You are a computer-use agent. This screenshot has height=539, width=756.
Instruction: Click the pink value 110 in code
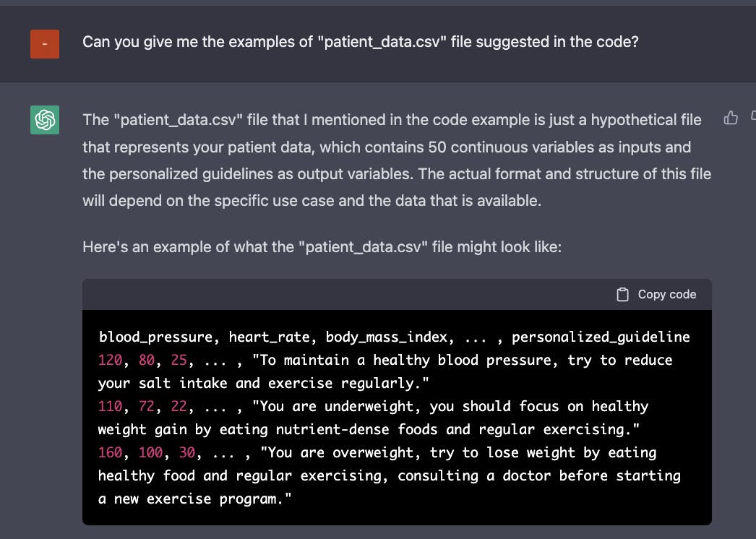tap(111, 406)
